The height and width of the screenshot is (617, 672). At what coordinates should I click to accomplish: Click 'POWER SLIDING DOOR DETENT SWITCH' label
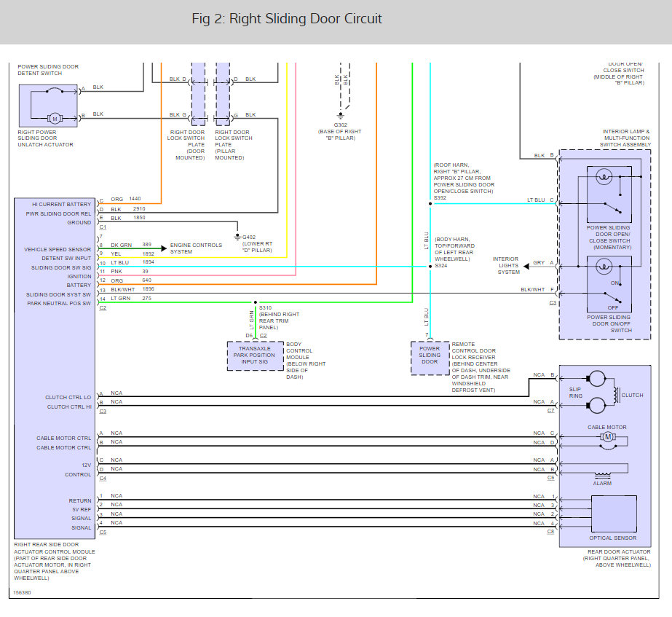coord(48,70)
